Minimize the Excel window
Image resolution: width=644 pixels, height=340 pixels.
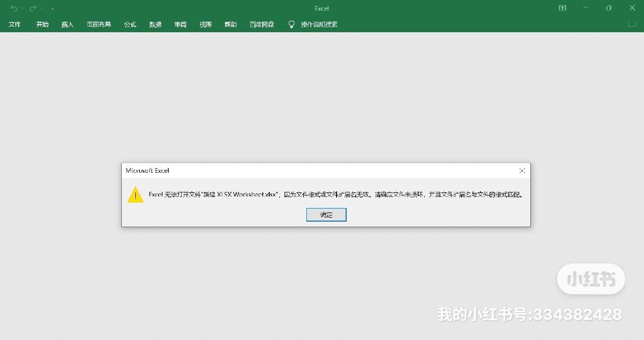586,8
